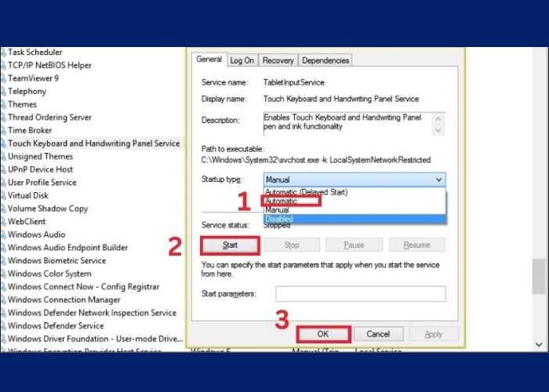
Task: Select the Virtual Disk service icon
Action: (x=3, y=196)
